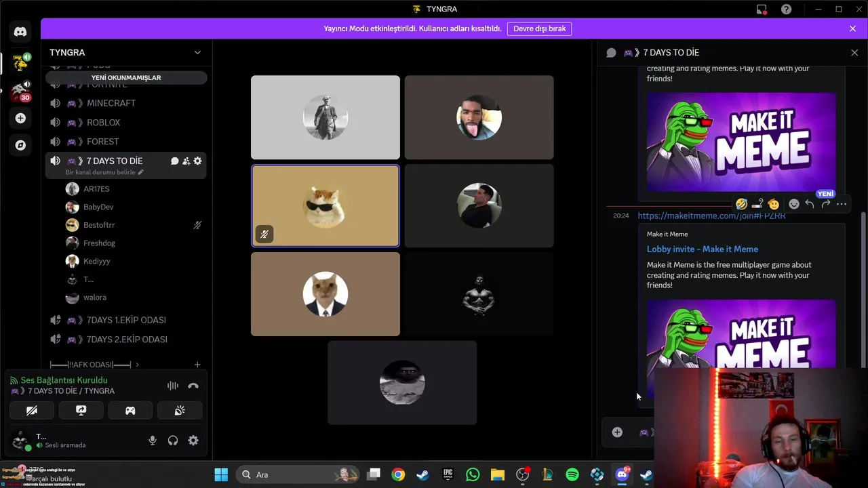
Task: Click the cat in suit avatar tile
Action: coord(325,294)
